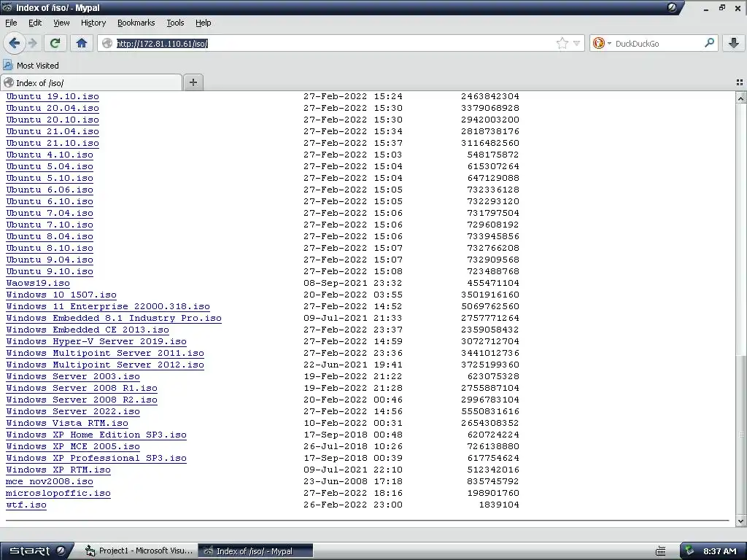747x560 pixels.
Task: Open the Help menu
Action: pos(203,23)
